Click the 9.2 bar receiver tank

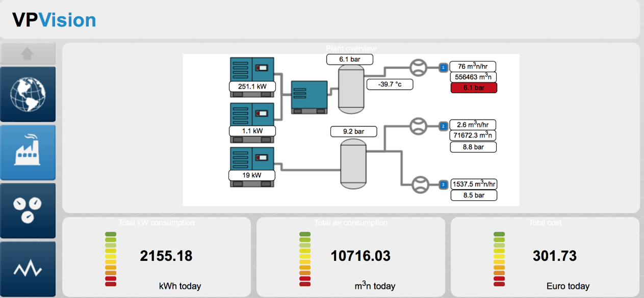click(x=352, y=164)
